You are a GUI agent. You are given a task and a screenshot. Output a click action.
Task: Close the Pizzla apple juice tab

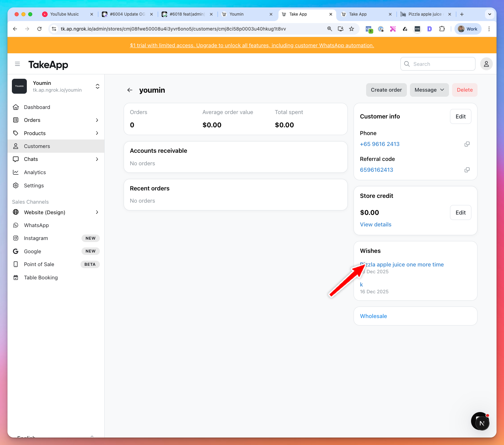(450, 14)
